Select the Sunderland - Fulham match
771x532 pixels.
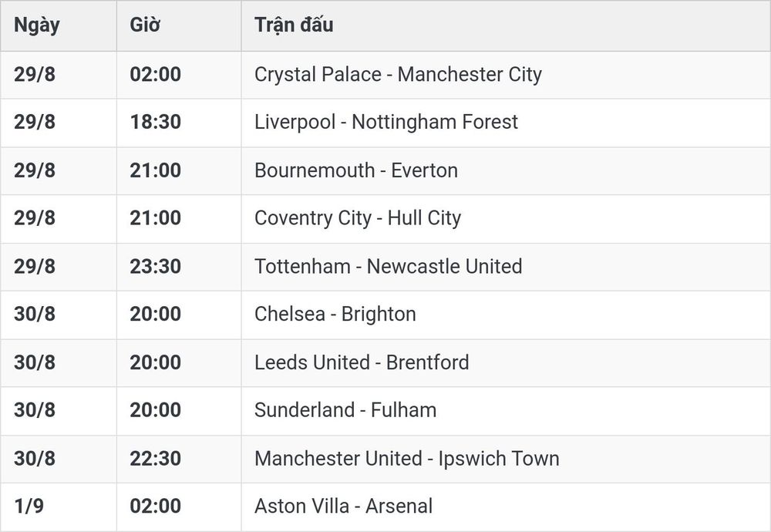tap(345, 410)
